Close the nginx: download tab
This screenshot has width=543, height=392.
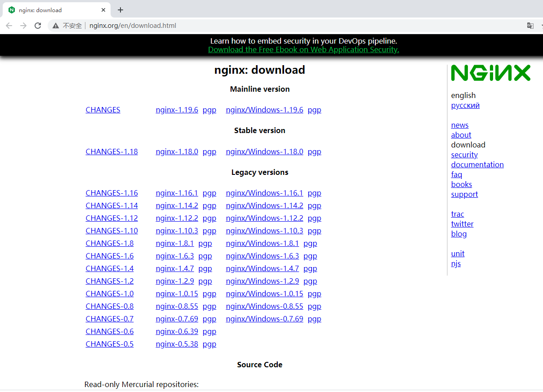click(103, 10)
